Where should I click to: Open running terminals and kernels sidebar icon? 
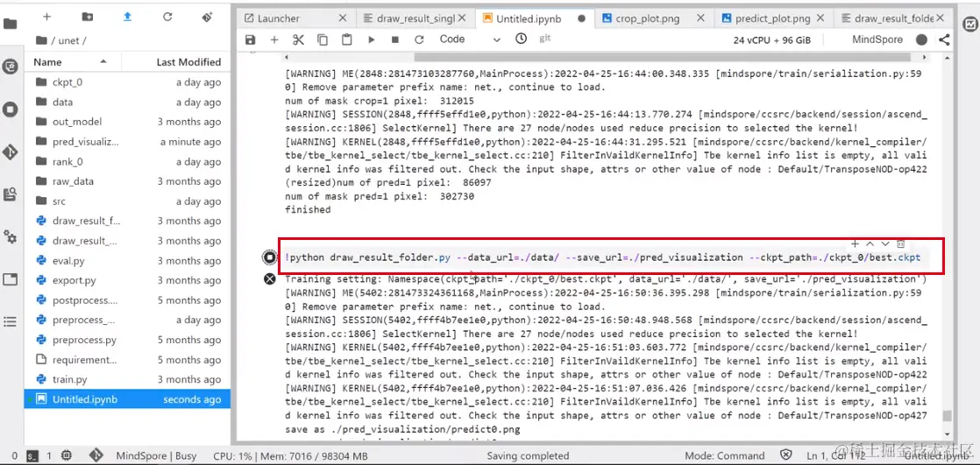(x=11, y=109)
